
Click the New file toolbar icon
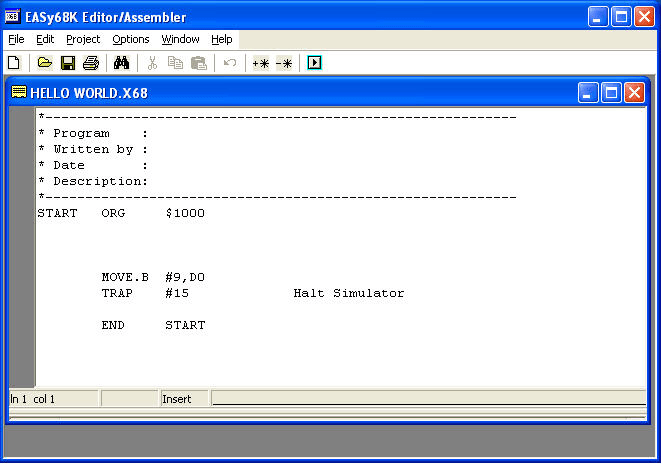pos(14,63)
